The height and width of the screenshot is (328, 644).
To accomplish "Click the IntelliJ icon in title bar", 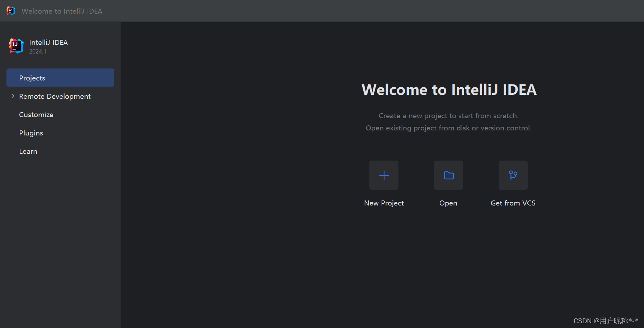I will (x=11, y=11).
